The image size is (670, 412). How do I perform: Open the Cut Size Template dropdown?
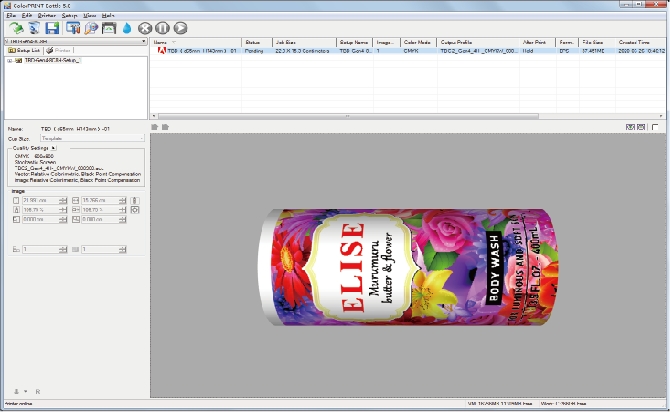[141, 138]
